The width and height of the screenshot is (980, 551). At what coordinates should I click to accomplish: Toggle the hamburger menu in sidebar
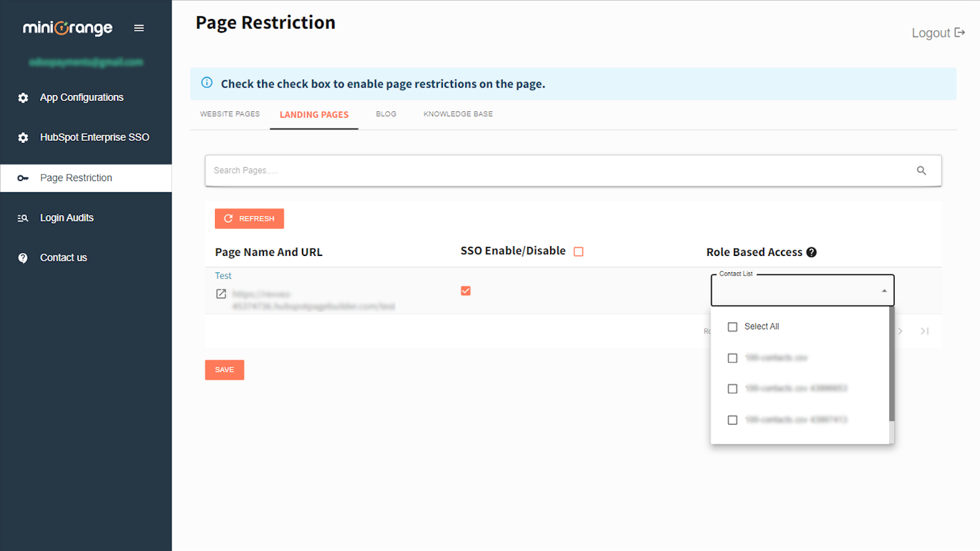point(139,28)
